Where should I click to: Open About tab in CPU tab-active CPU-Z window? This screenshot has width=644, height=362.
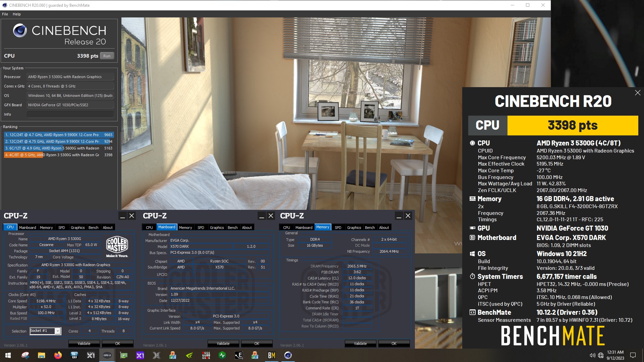click(x=108, y=228)
